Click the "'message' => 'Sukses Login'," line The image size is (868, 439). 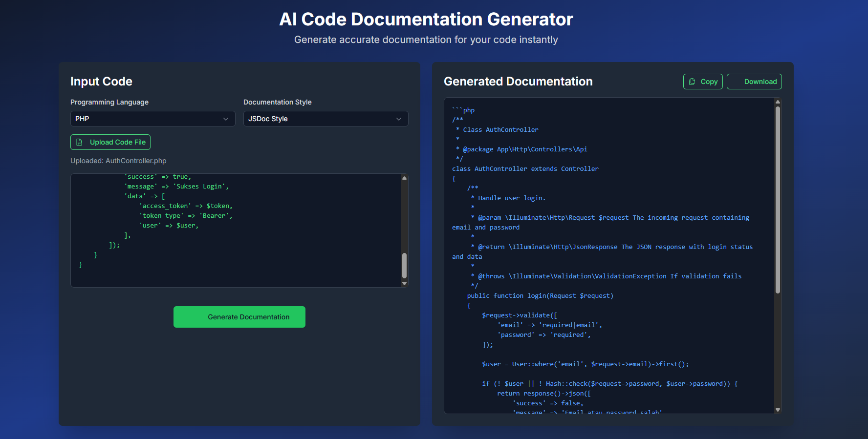176,187
